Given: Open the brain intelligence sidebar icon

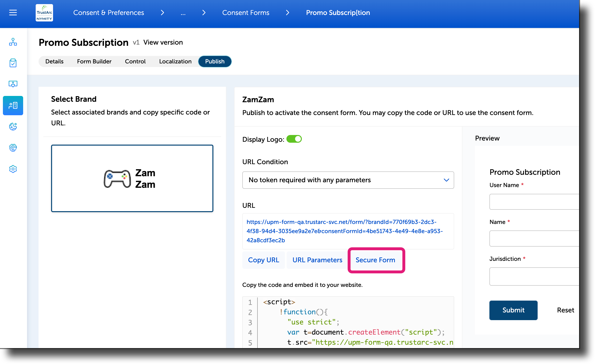Looking at the screenshot, I should point(13,148).
